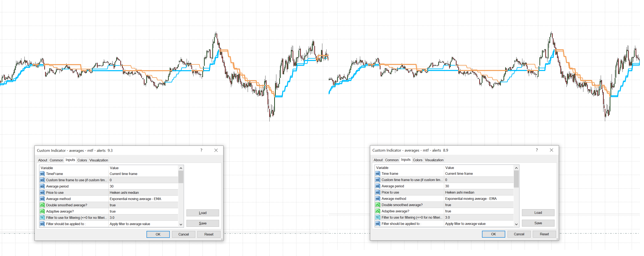This screenshot has width=644, height=256.
Task: Click Price to use icon in right dialog
Action: pyautogui.click(x=377, y=192)
